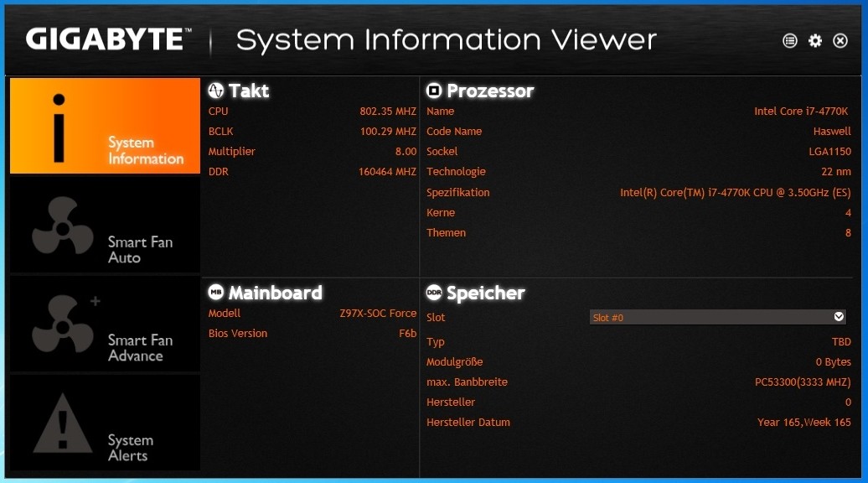Select DDR value 160464 MHZ

point(387,172)
